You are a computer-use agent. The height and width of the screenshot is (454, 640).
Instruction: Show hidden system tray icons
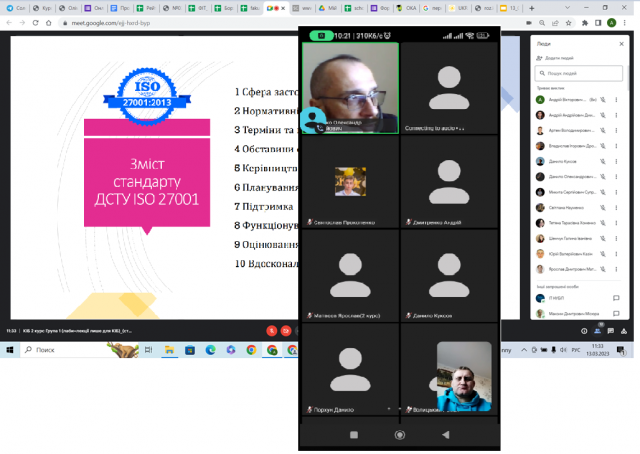click(x=524, y=350)
